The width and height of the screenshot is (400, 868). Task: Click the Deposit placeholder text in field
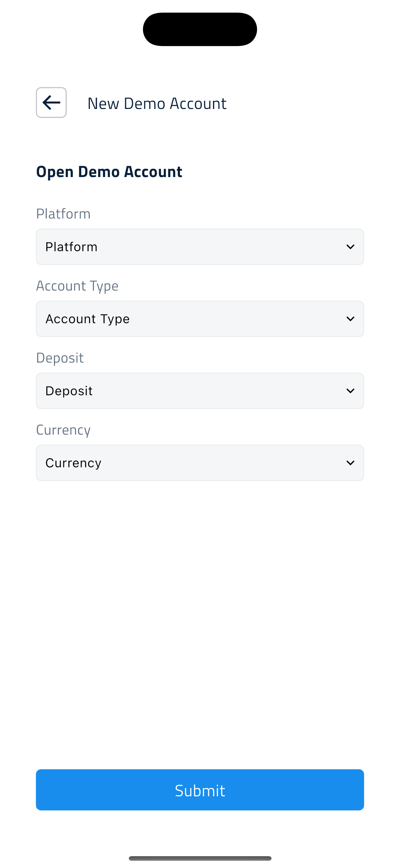(x=69, y=391)
